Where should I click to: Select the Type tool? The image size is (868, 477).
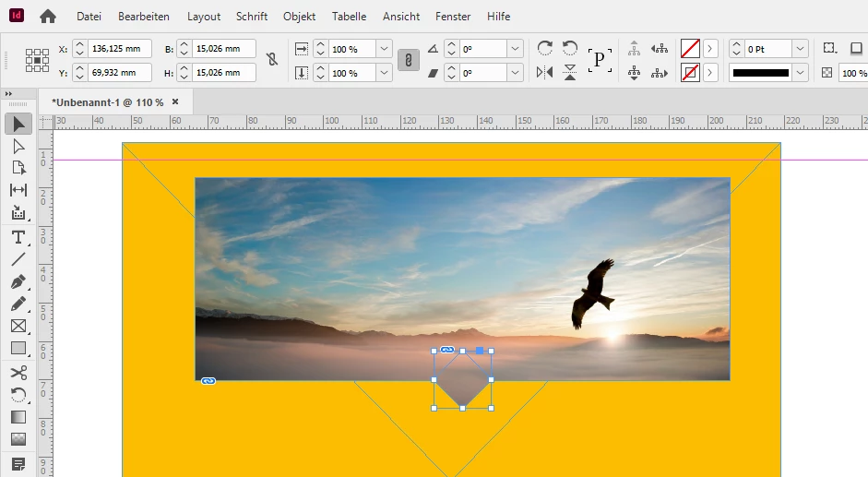tap(18, 237)
